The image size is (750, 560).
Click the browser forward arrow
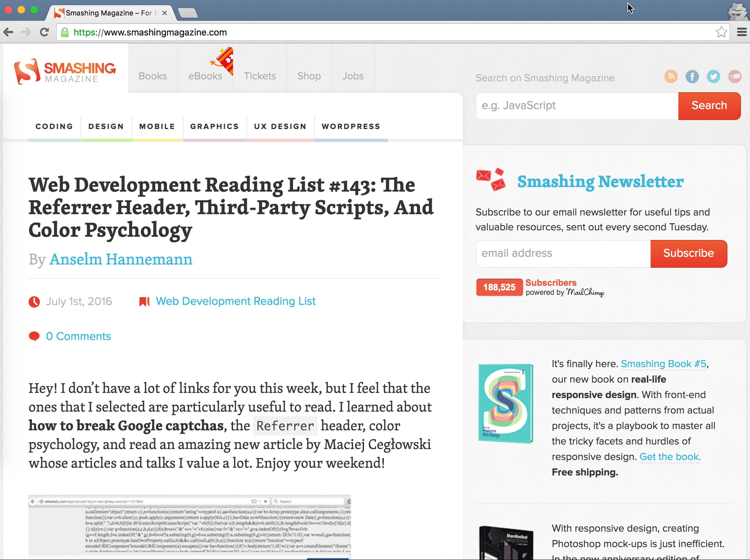coord(26,32)
